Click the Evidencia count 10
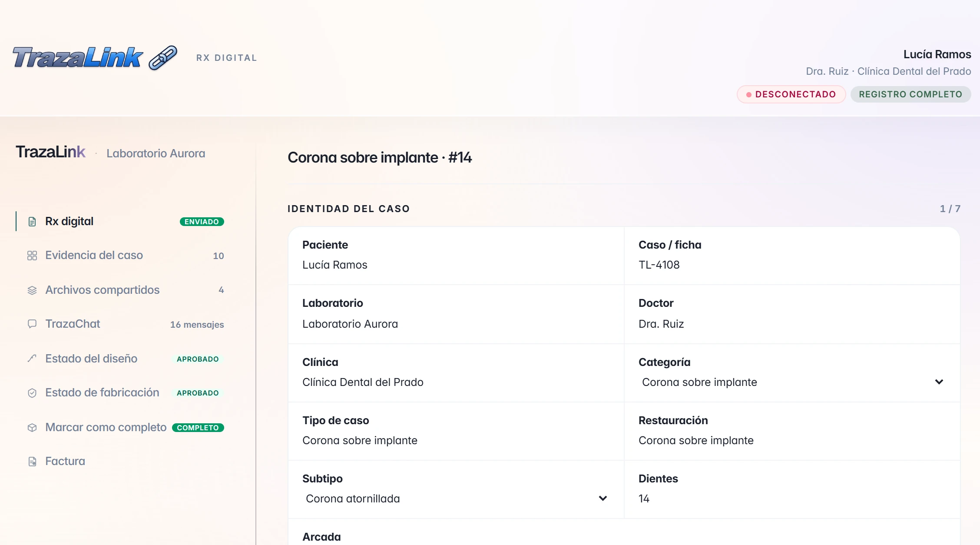 [x=219, y=256]
